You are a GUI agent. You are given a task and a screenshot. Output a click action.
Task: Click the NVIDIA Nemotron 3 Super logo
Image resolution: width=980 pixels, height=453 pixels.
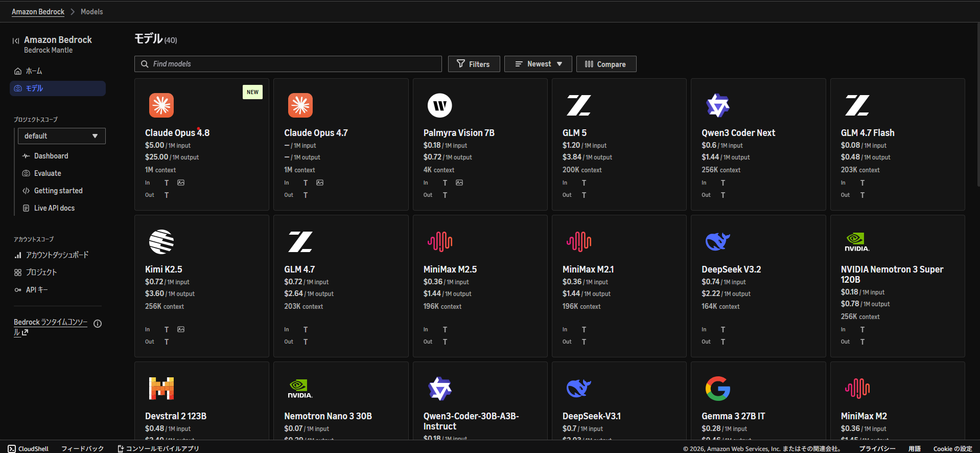[857, 242]
